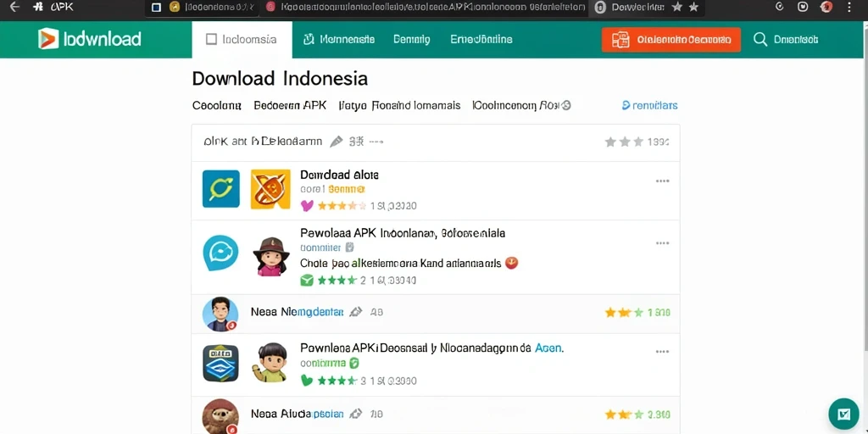
Task: Open three-dot options for Demdead alote row
Action: [x=662, y=181]
